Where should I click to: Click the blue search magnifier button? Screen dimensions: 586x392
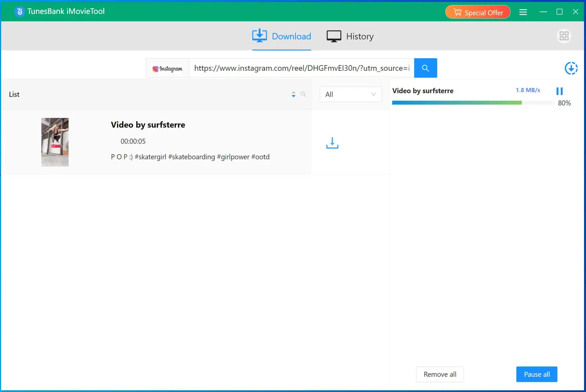click(x=425, y=68)
